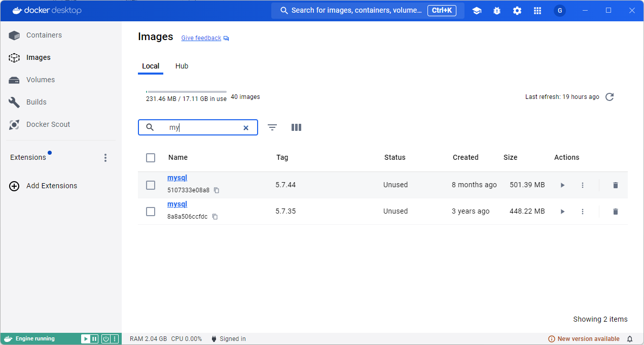Click New version available notice

584,339
